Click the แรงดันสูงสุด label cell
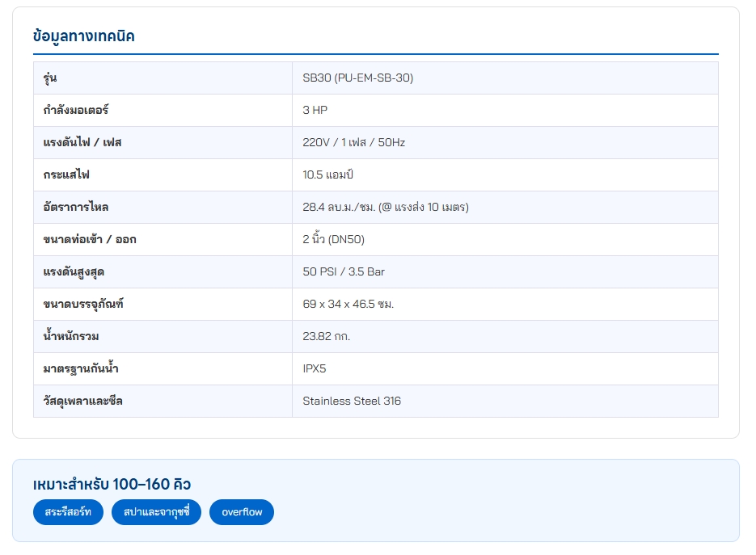This screenshot has width=756, height=555. pos(163,271)
